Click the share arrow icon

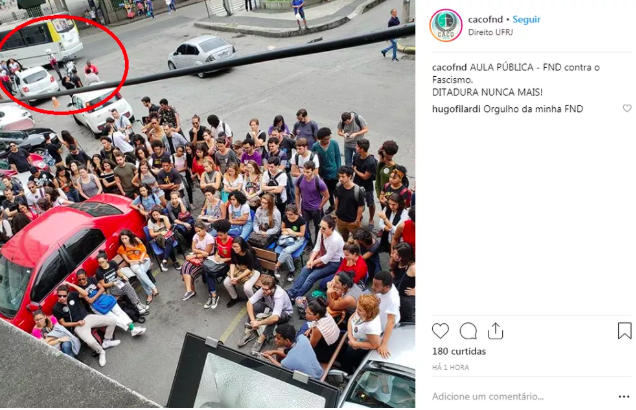point(495,331)
